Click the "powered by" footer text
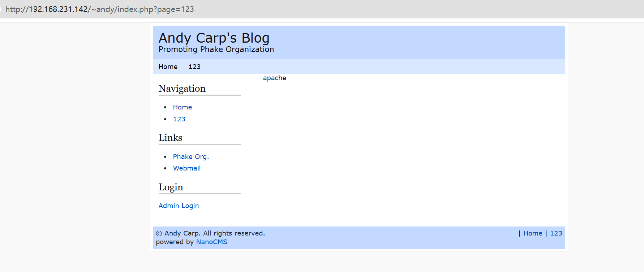The width and height of the screenshot is (644, 272). (175, 242)
